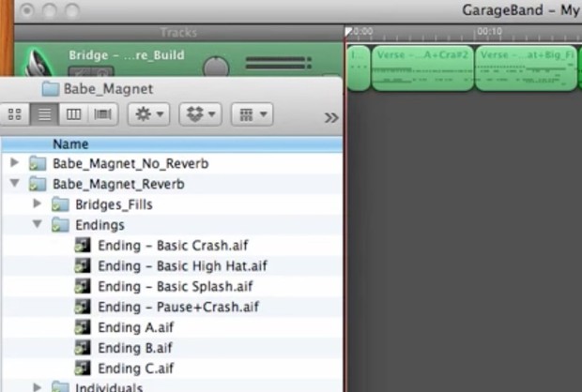Select Ending - Basic Crash.aif file icon
This screenshot has width=582, height=392.
[x=83, y=245]
